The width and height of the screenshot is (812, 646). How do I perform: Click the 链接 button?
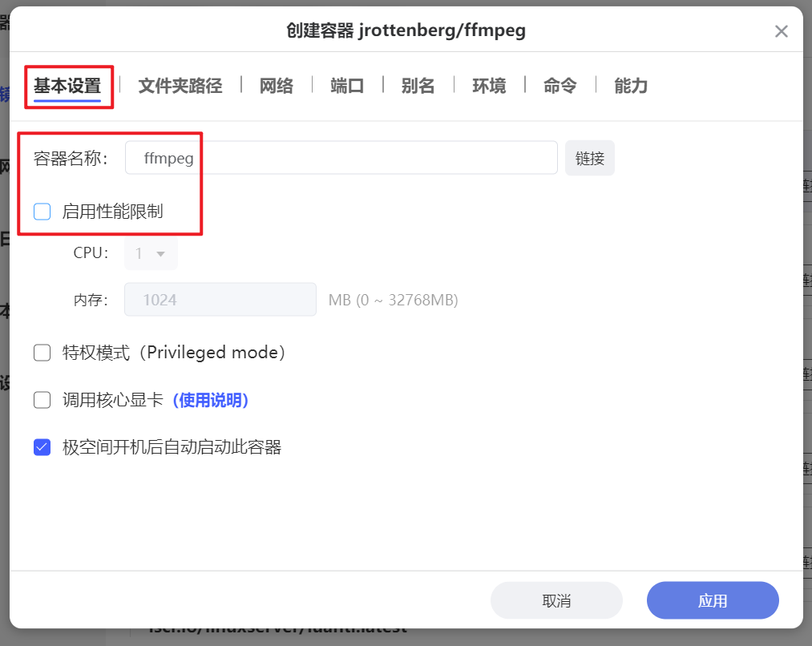coord(590,158)
